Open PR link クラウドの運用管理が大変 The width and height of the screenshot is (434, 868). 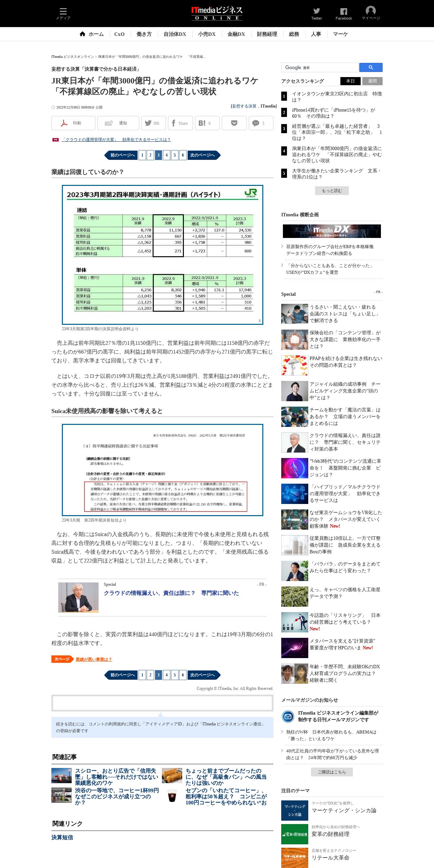[x=116, y=140]
